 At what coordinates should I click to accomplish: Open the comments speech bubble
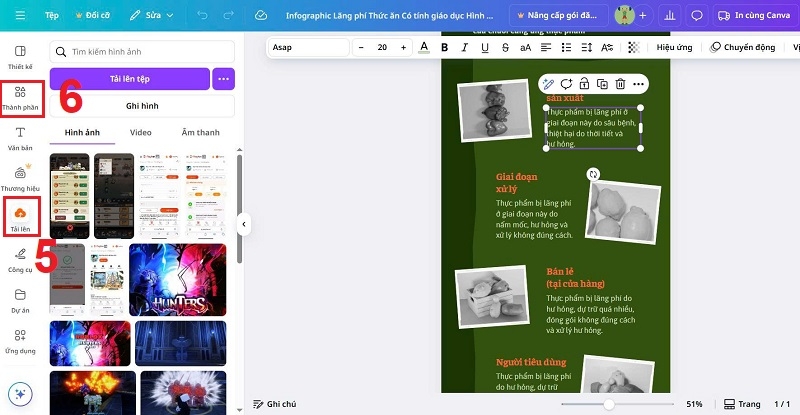tap(697, 15)
